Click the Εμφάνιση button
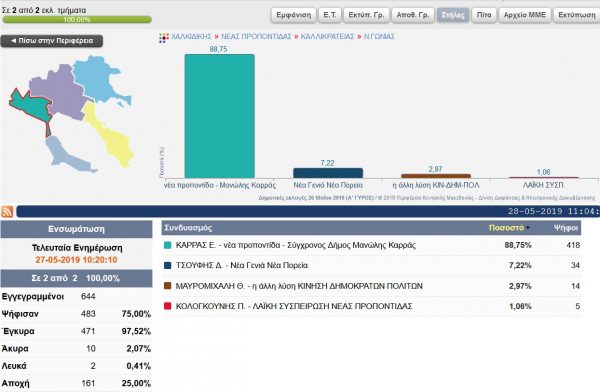Image resolution: width=600 pixels, height=392 pixels. click(293, 15)
